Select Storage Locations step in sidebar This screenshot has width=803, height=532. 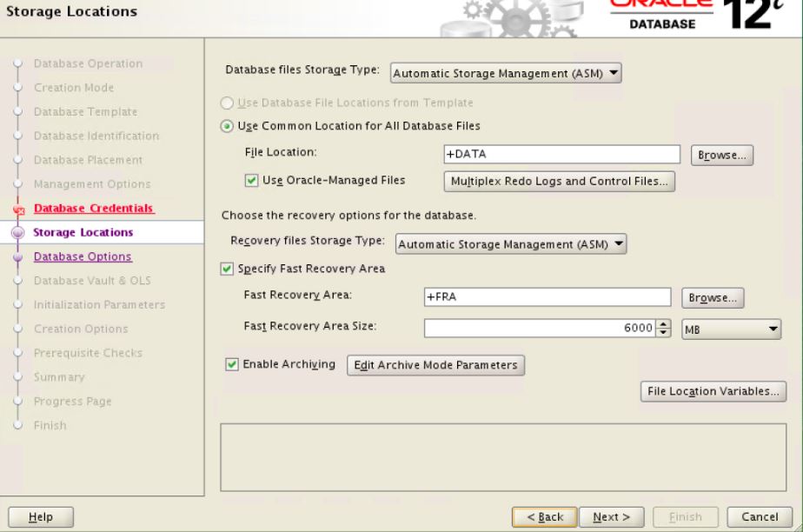coord(83,232)
